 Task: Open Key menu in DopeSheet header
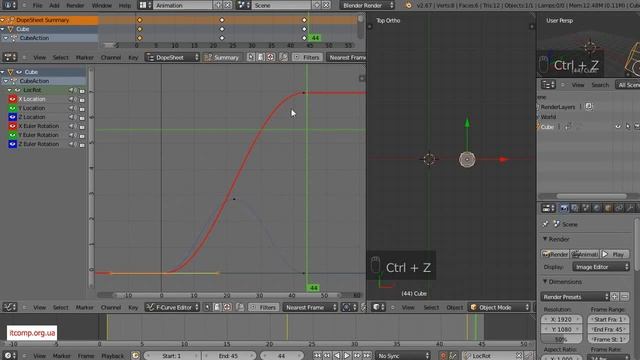(133, 58)
